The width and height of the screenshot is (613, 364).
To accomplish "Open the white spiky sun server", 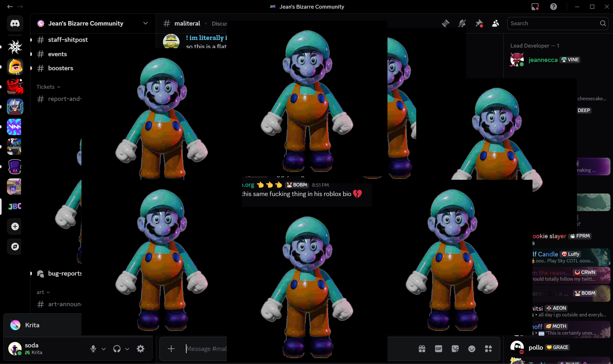I will [x=15, y=47].
